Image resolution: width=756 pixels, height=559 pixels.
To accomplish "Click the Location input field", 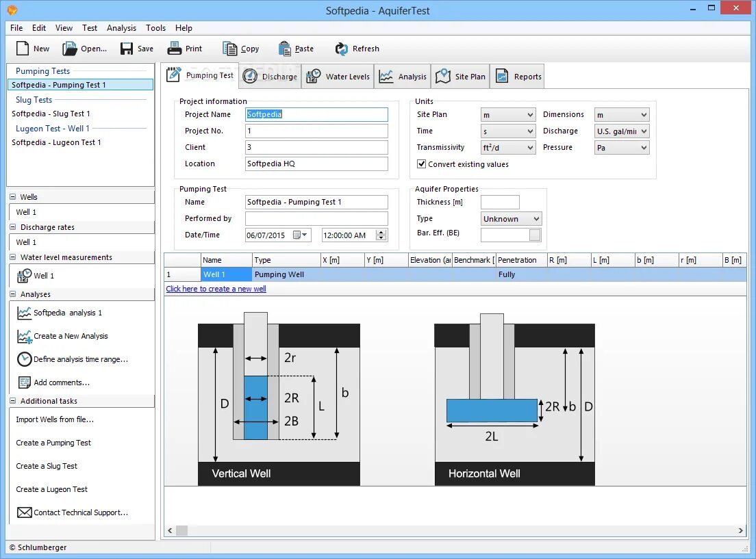I will pos(316,164).
